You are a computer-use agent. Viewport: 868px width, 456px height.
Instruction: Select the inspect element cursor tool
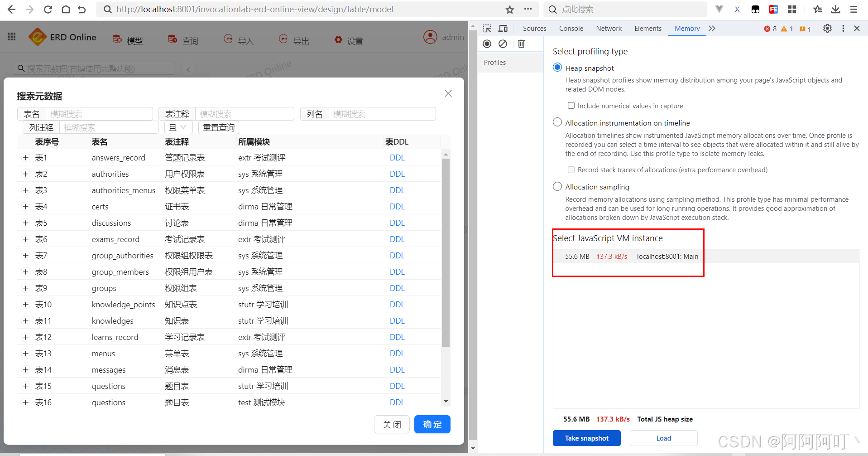point(487,28)
